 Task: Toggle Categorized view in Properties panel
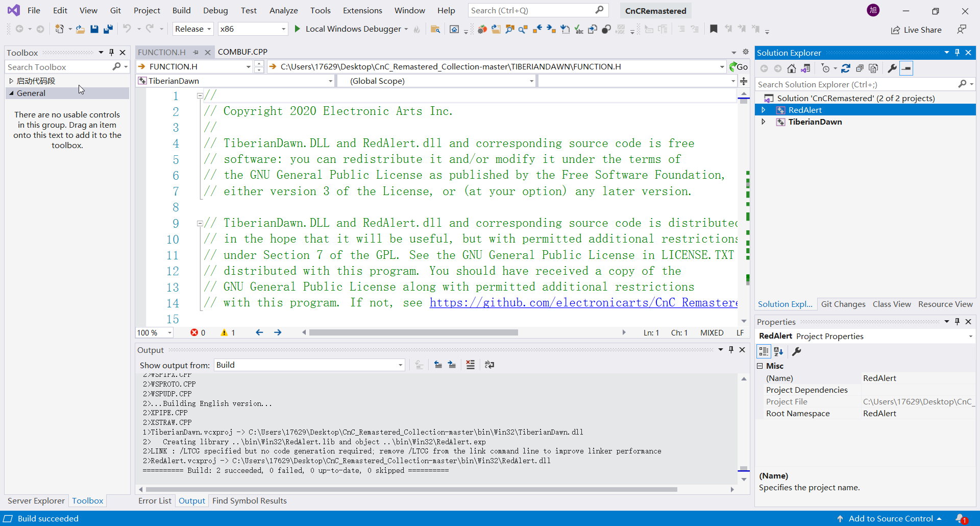coord(764,351)
